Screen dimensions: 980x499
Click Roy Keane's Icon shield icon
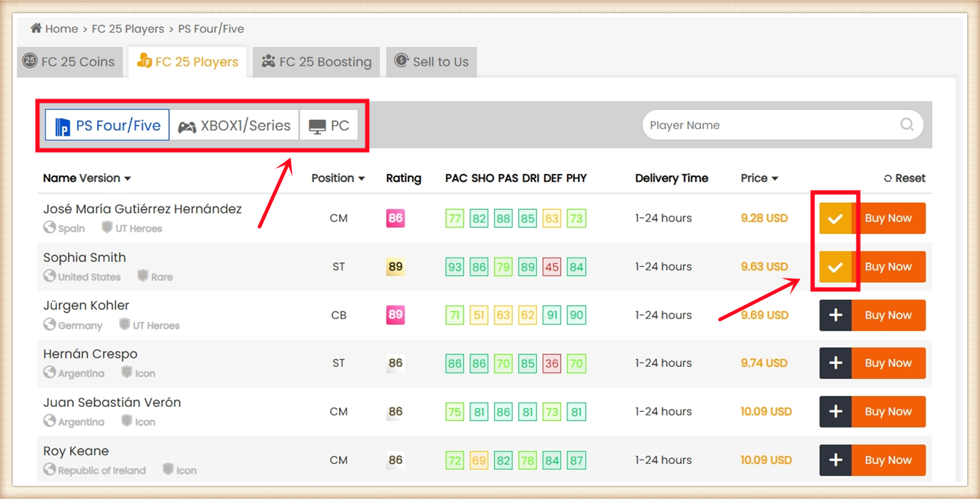click(168, 469)
